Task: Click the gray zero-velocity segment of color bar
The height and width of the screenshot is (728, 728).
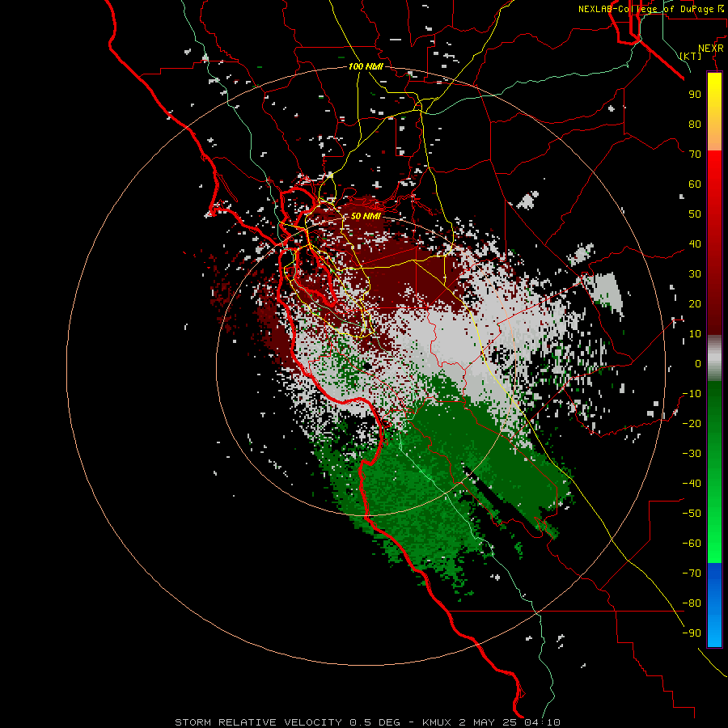Action: (x=714, y=358)
